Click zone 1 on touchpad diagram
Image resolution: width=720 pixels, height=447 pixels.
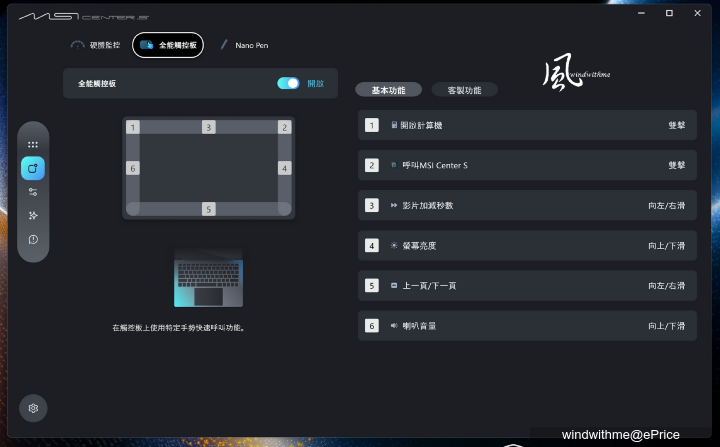point(133,127)
